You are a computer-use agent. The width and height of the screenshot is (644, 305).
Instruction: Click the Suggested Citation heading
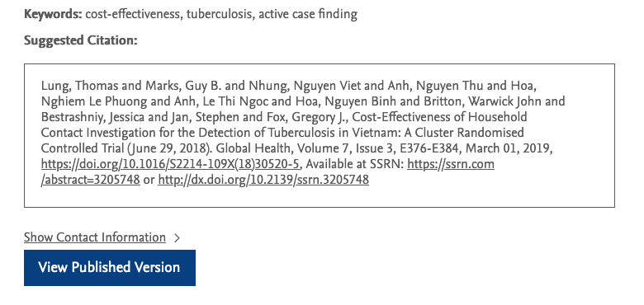coord(81,40)
